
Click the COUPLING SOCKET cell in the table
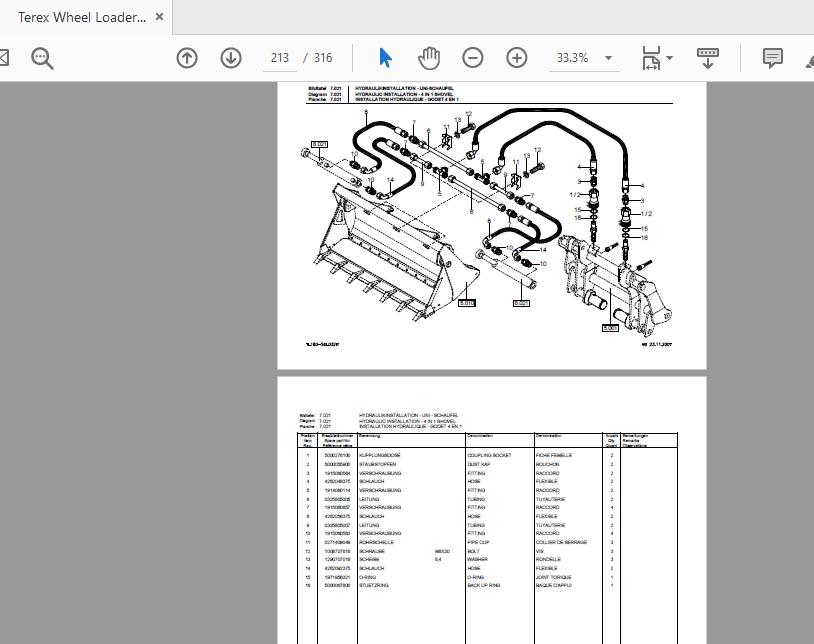pyautogui.click(x=489, y=456)
